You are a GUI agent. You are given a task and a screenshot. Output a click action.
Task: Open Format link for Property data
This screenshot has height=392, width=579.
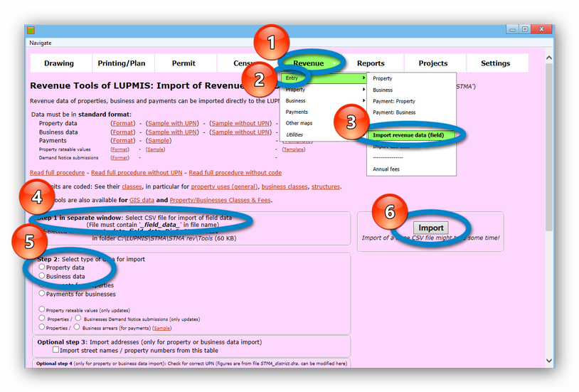click(123, 123)
